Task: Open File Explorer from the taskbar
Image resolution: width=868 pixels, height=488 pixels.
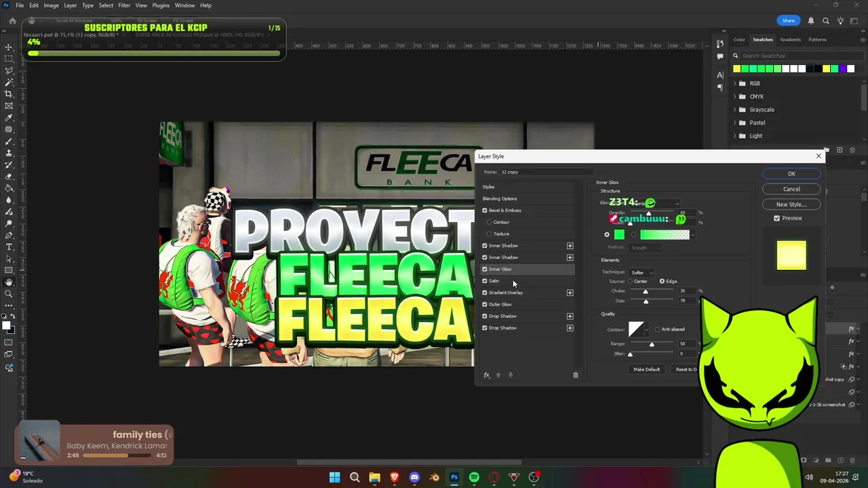Action: point(374,477)
